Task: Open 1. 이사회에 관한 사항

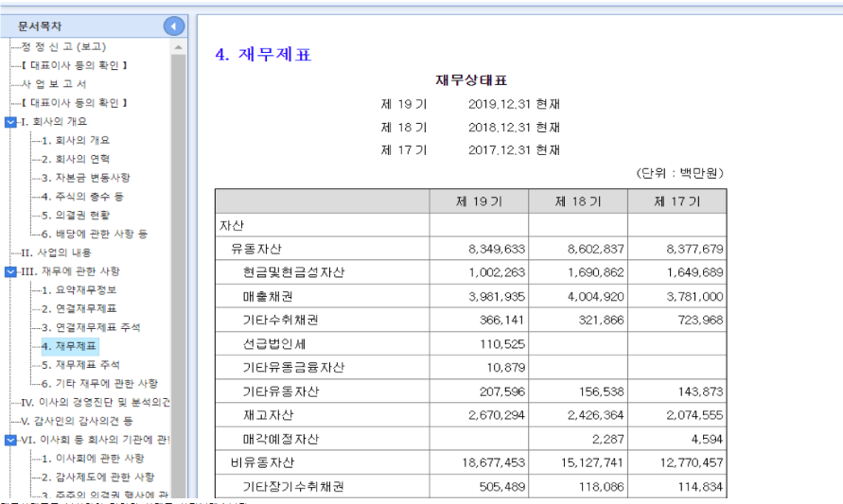Action: point(93,459)
